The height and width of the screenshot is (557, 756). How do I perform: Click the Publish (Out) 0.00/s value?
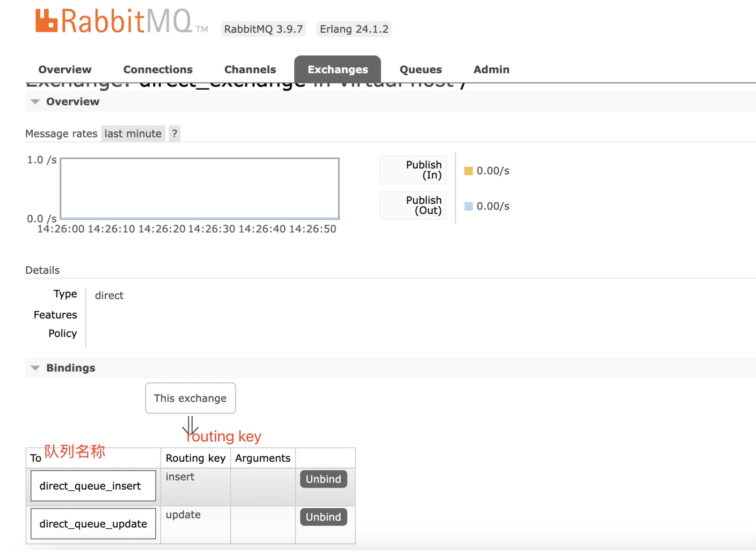(x=493, y=206)
